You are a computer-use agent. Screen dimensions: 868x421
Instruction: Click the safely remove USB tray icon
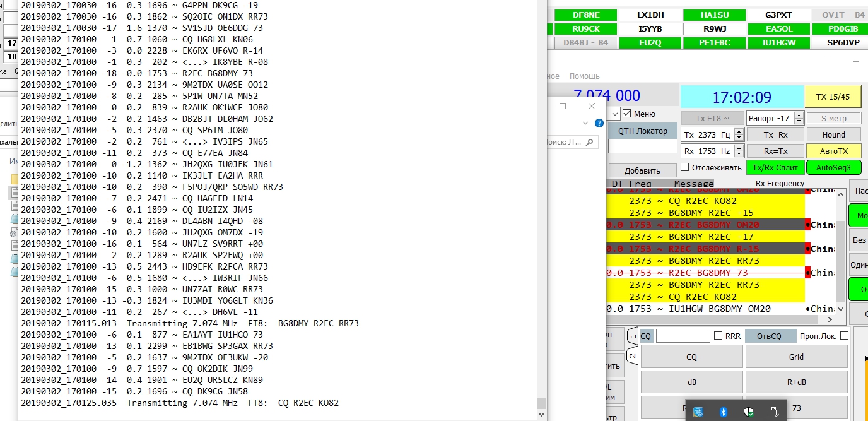click(x=774, y=412)
